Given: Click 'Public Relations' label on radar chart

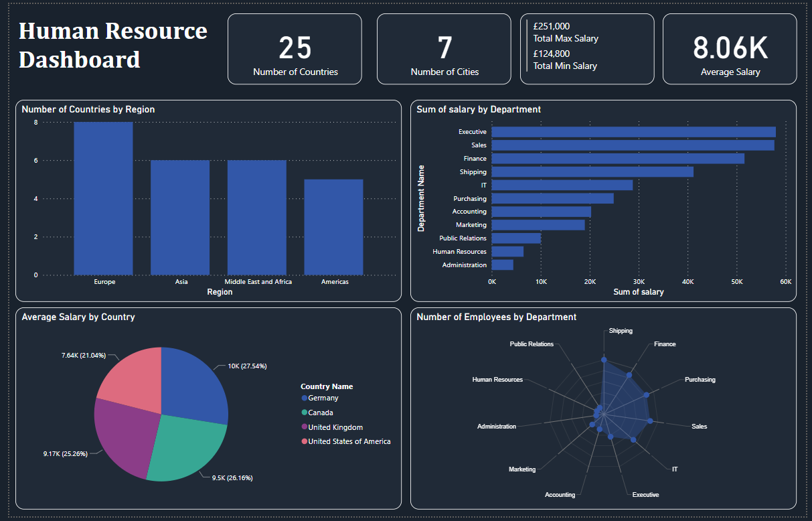Looking at the screenshot, I should 532,344.
